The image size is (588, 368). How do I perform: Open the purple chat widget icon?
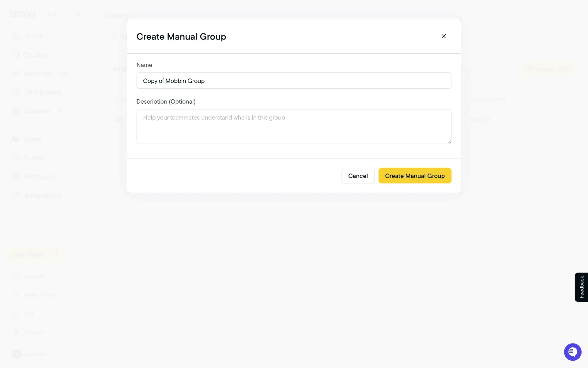572,352
